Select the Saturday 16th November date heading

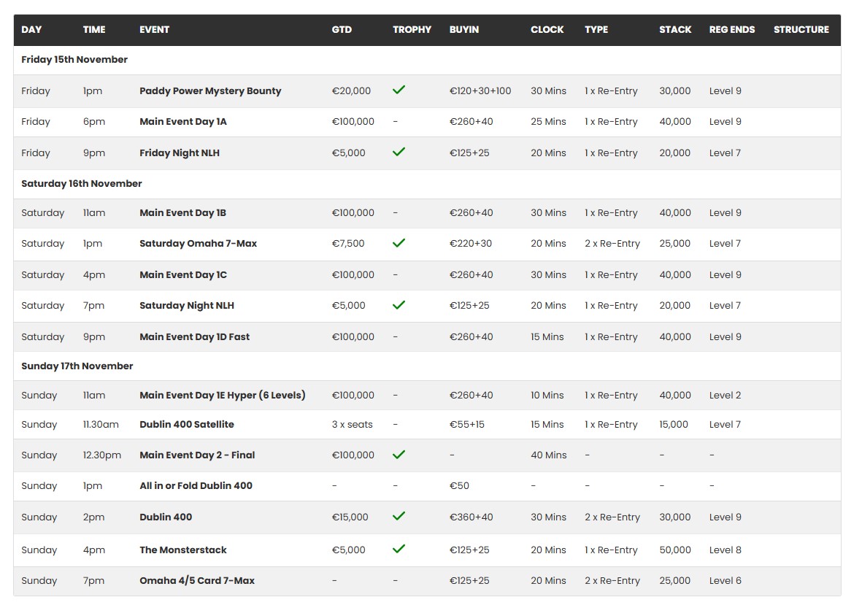[x=82, y=184]
